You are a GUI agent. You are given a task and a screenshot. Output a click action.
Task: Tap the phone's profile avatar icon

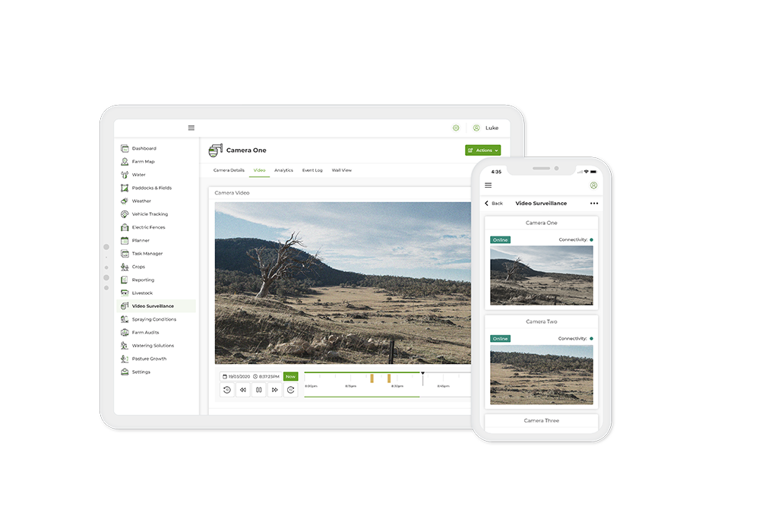[x=593, y=185]
